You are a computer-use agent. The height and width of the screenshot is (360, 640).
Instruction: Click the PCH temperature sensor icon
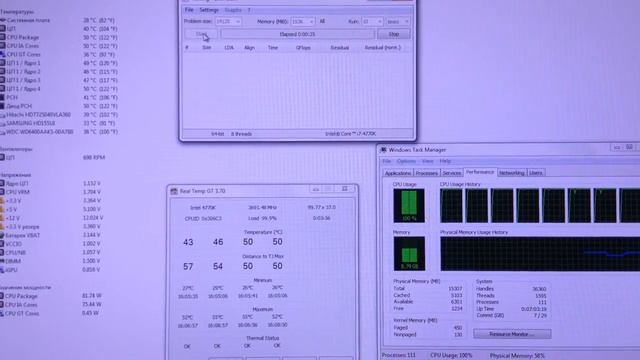coord(2,97)
